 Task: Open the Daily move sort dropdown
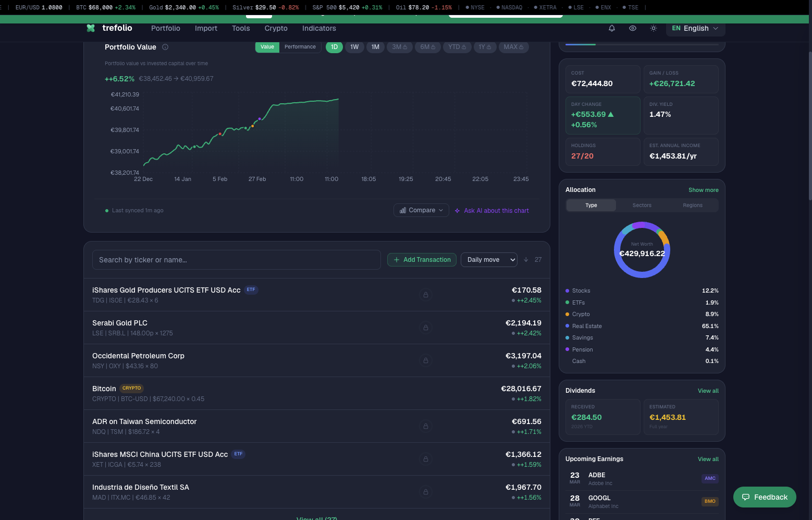pyautogui.click(x=489, y=260)
